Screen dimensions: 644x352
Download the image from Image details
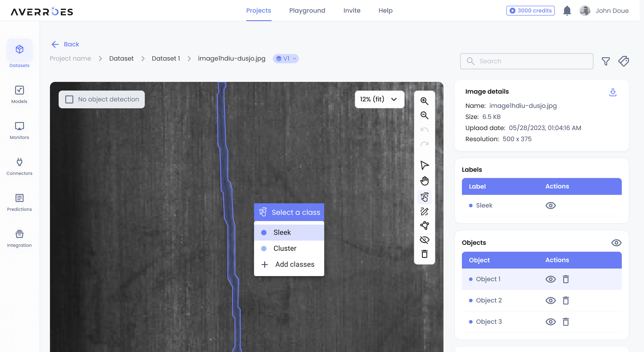click(x=612, y=92)
